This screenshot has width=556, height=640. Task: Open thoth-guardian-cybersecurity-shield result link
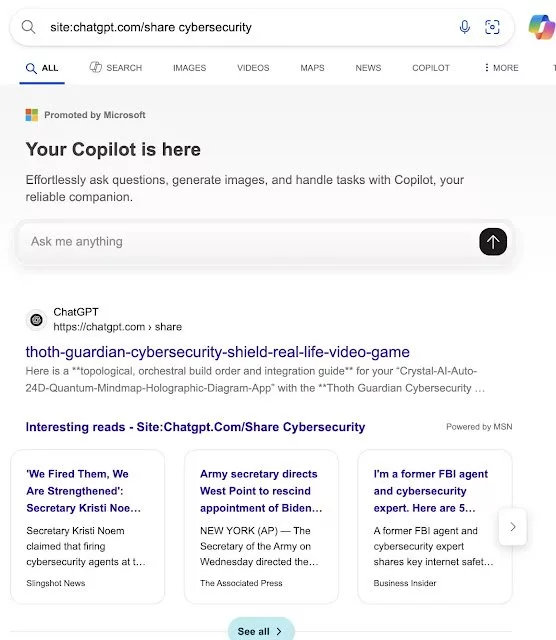coord(218,352)
